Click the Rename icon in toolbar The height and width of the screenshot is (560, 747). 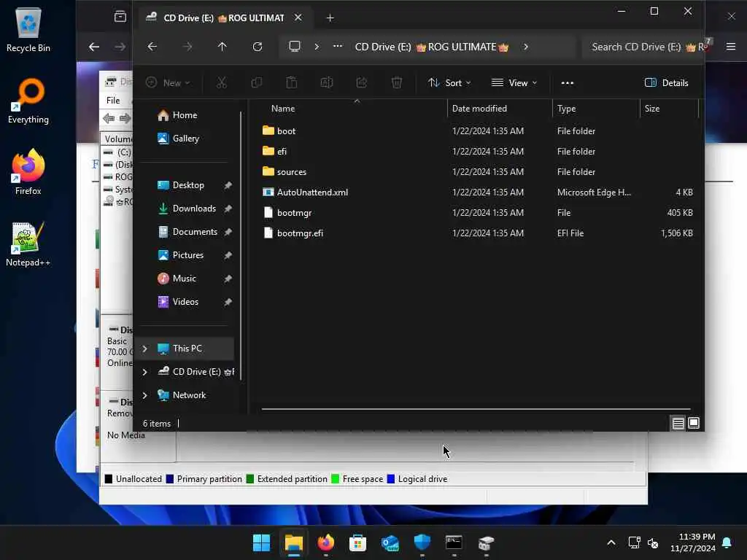[x=327, y=83]
